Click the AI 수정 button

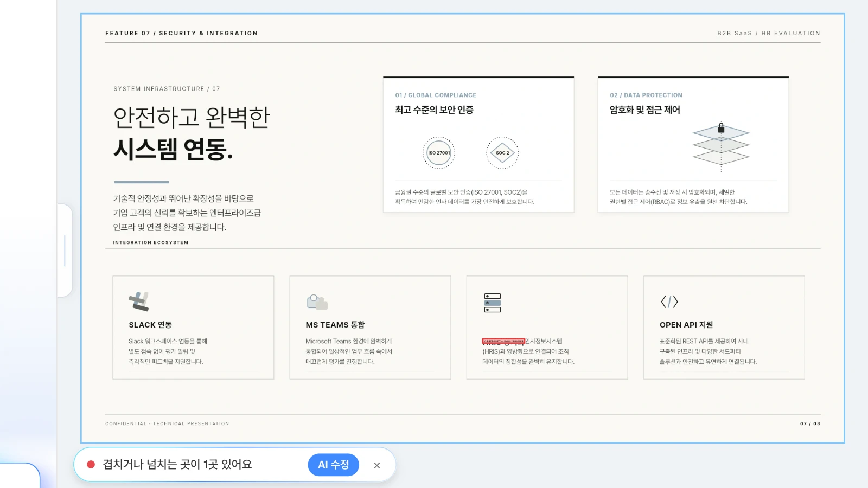333,465
